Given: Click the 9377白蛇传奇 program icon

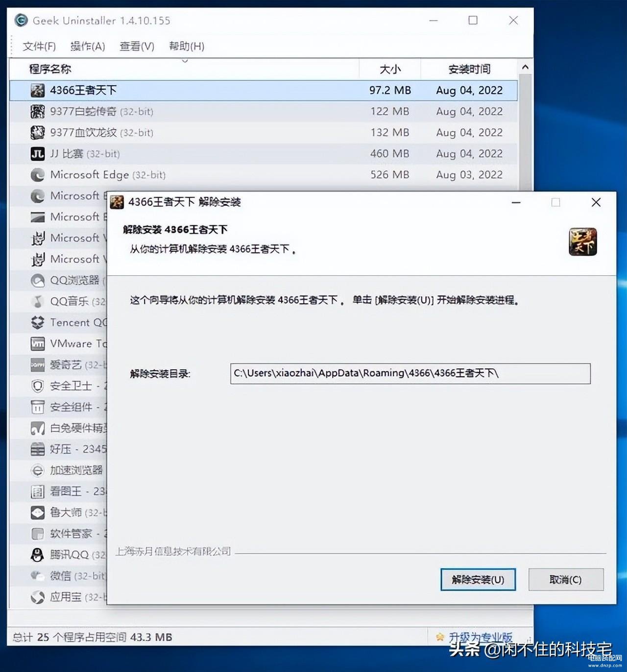Looking at the screenshot, I should (x=38, y=111).
